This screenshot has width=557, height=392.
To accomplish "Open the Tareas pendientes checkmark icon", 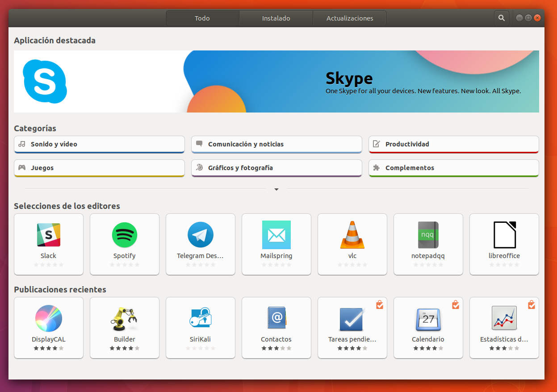I will coord(352,319).
